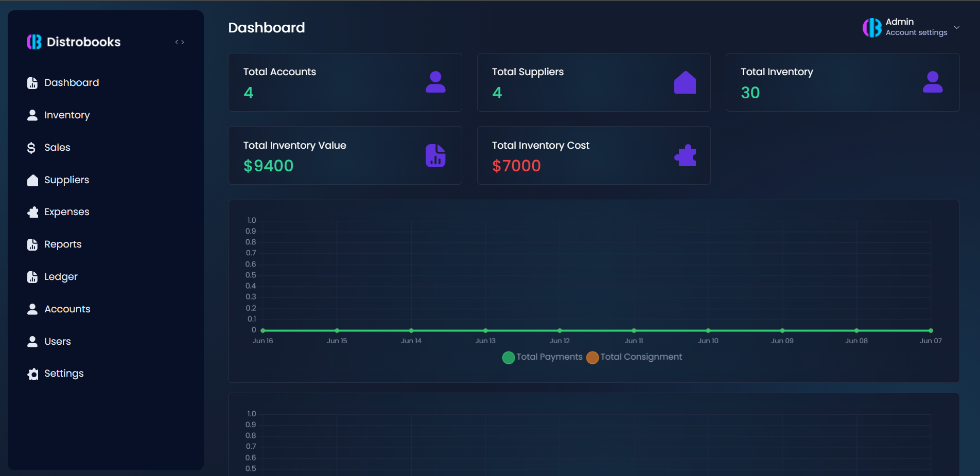
Task: Expand Account settings via the chevron
Action: tap(956, 27)
